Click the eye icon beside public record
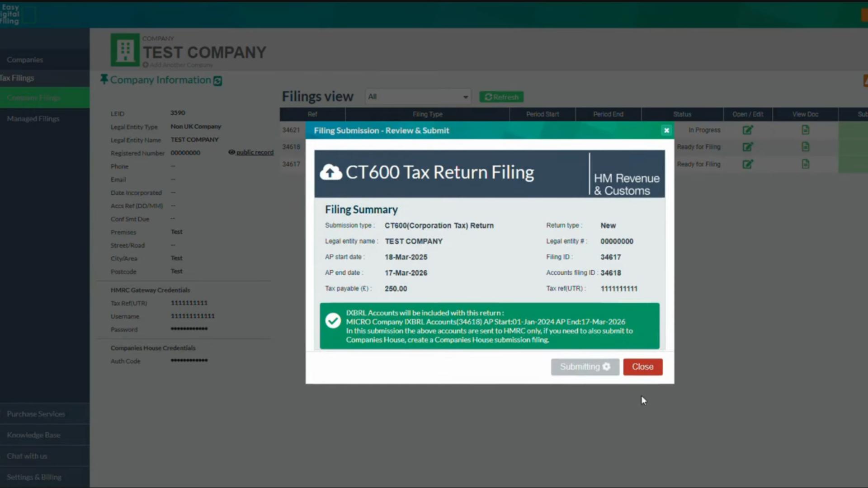868x488 pixels. tap(231, 152)
